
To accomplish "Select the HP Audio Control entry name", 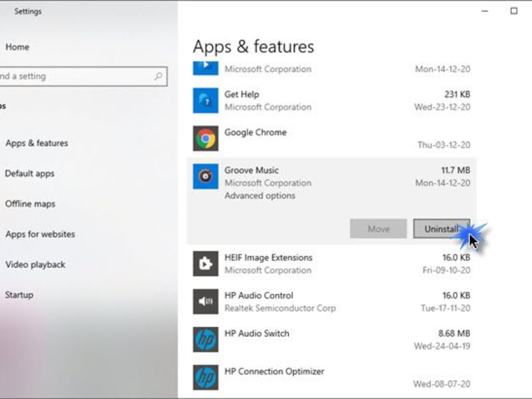I will tap(259, 295).
